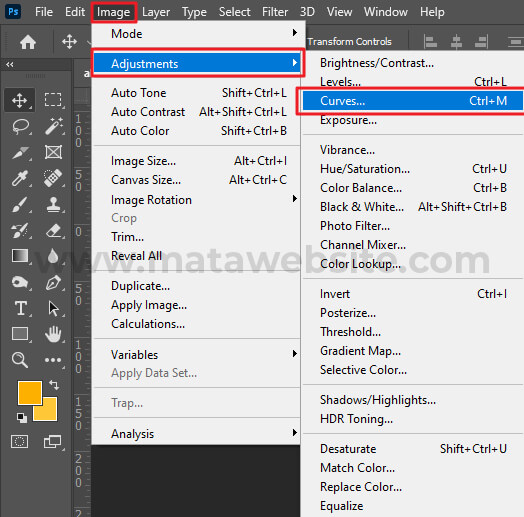Image resolution: width=524 pixels, height=517 pixels.
Task: Select the History Brush tool
Action: coord(19,231)
